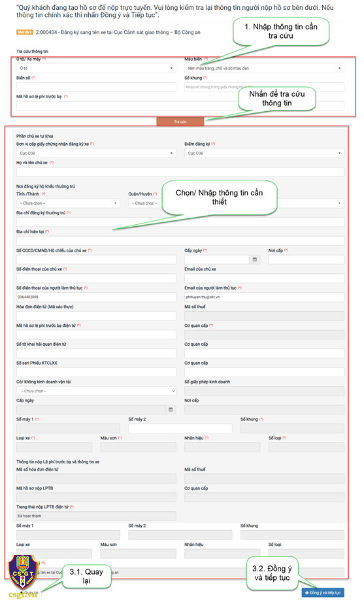Open calendar icon beside business license Cấp ngày
This screenshot has height=606, width=364.
(171, 410)
